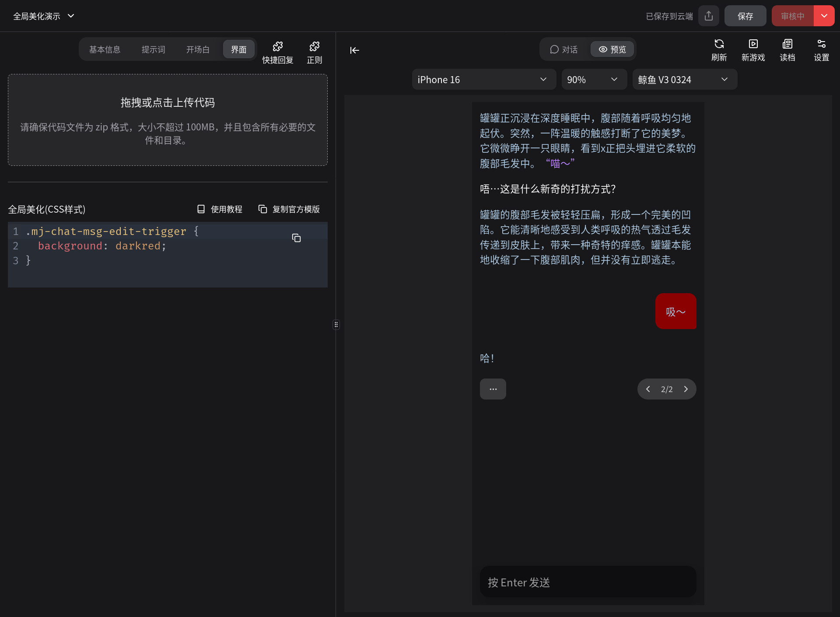Expand the 鲸鱼 V3 0324 model dropdown
Image resolution: width=840 pixels, height=617 pixels.
click(x=684, y=80)
